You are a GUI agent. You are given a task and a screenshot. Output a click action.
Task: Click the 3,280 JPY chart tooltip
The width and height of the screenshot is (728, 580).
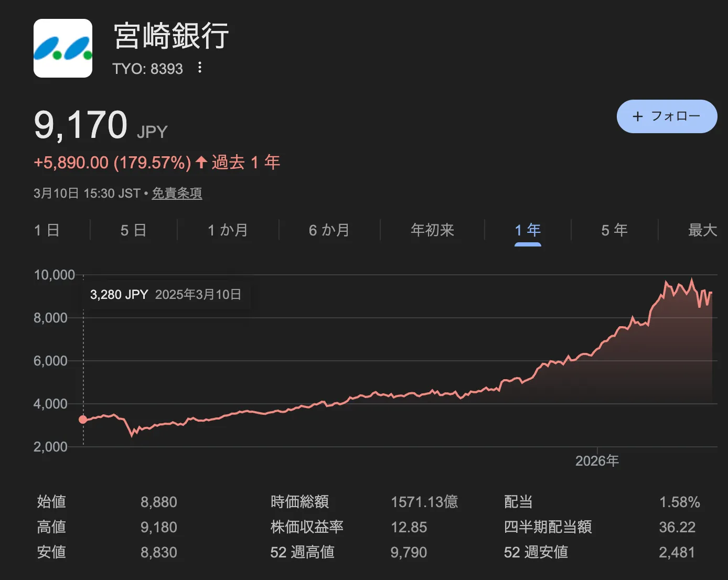pyautogui.click(x=165, y=295)
